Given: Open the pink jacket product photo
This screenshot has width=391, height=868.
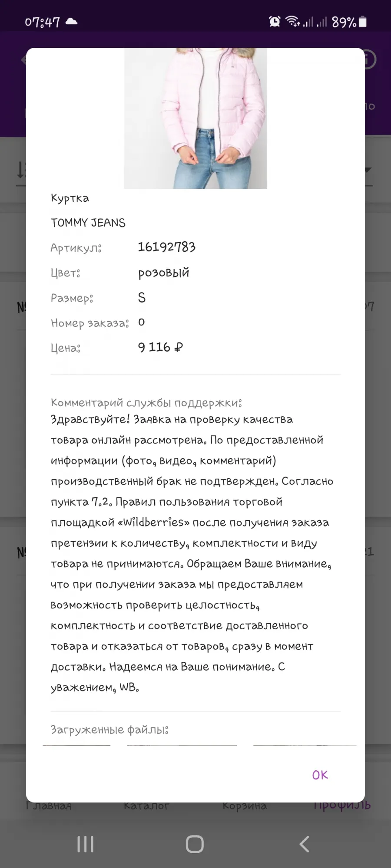Looking at the screenshot, I should click(195, 118).
